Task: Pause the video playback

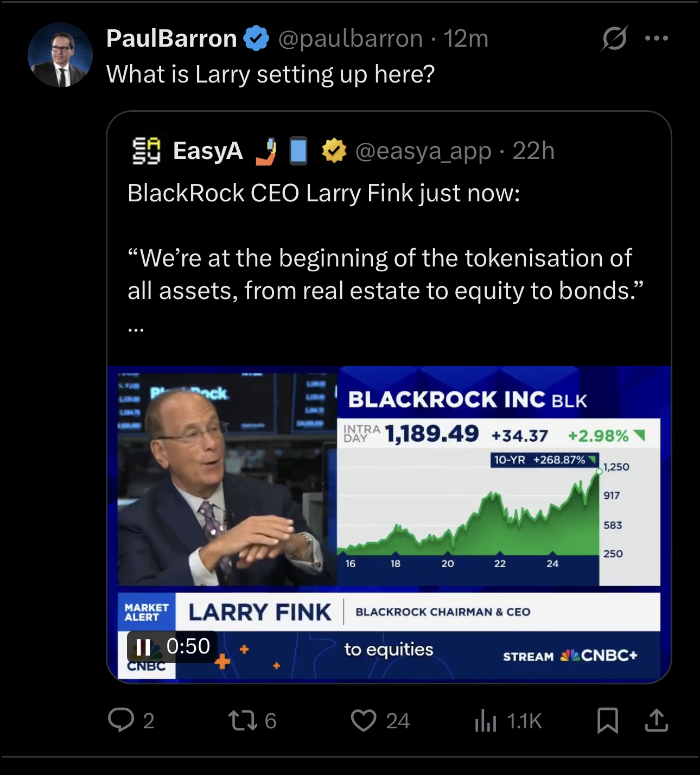Action: tap(143, 647)
